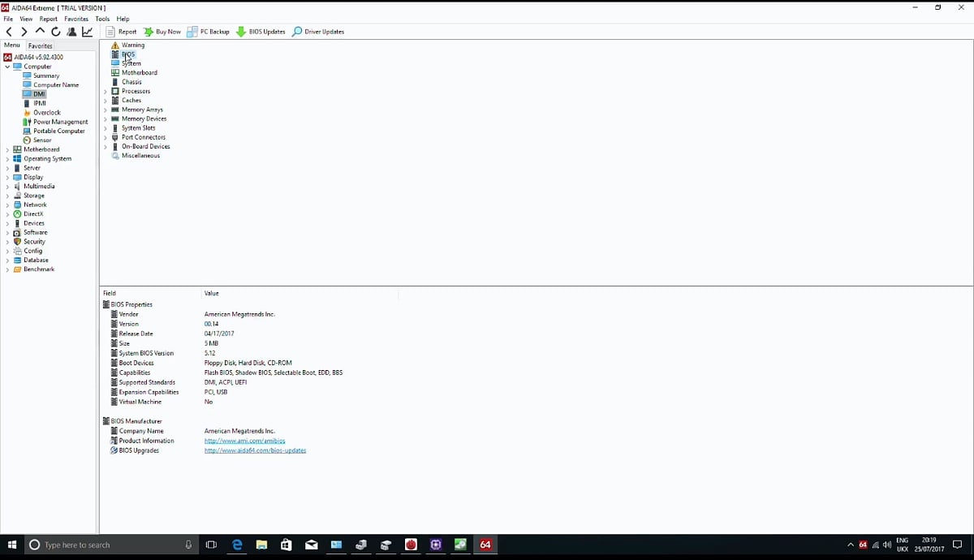The height and width of the screenshot is (560, 974).
Task: Open the Tools menu
Action: (x=102, y=19)
